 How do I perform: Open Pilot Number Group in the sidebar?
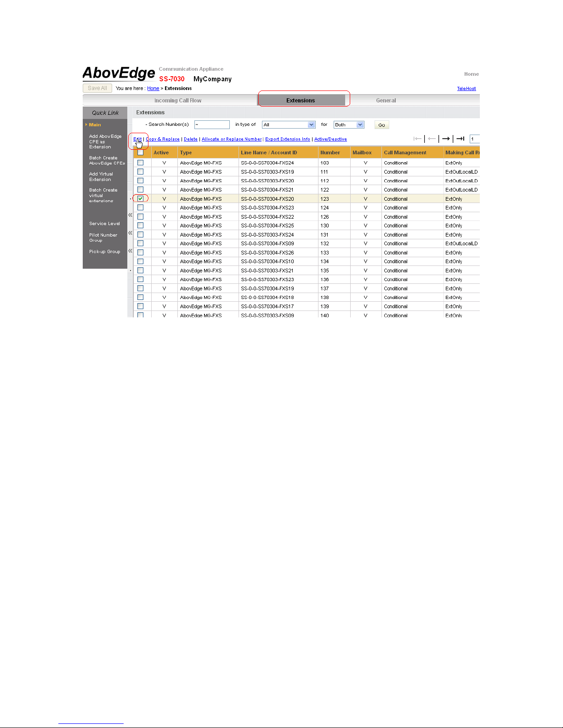coord(103,237)
